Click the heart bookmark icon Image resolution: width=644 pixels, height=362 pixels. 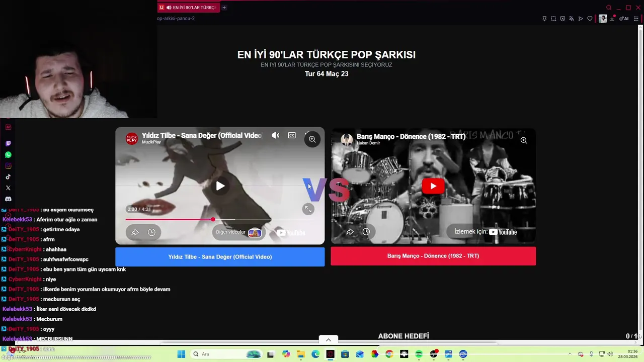coord(590,19)
